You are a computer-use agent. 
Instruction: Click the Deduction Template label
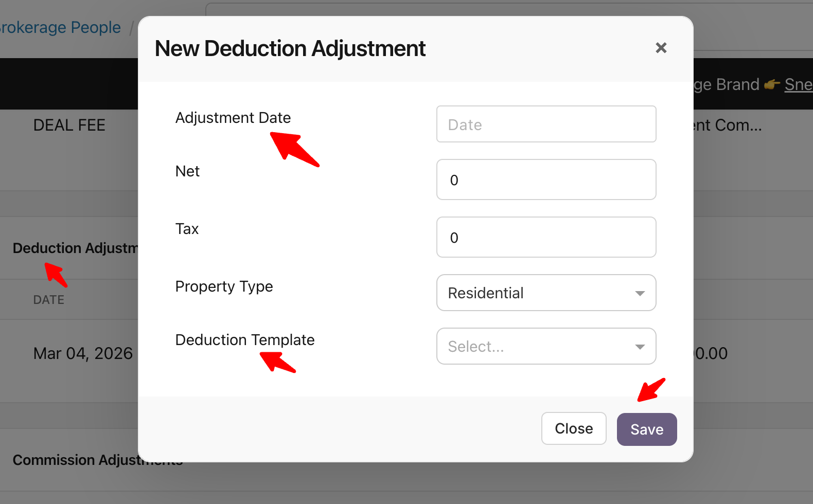[245, 340]
